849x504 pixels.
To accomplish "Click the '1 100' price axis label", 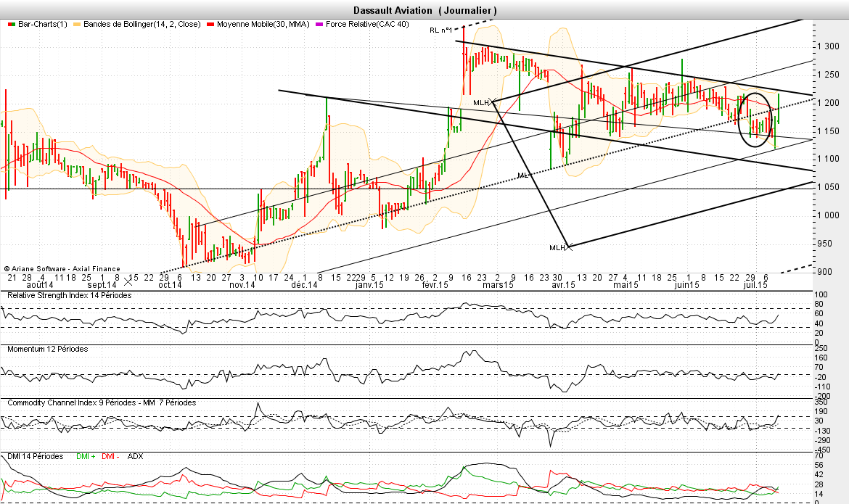I will click(x=829, y=159).
